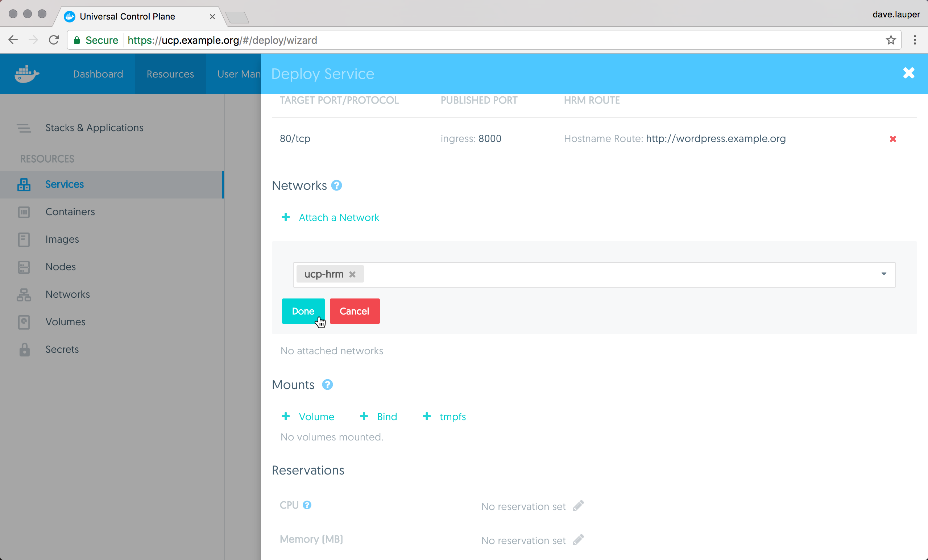Remove the 80/tcp port row
This screenshot has height=560, width=928.
tap(892, 139)
